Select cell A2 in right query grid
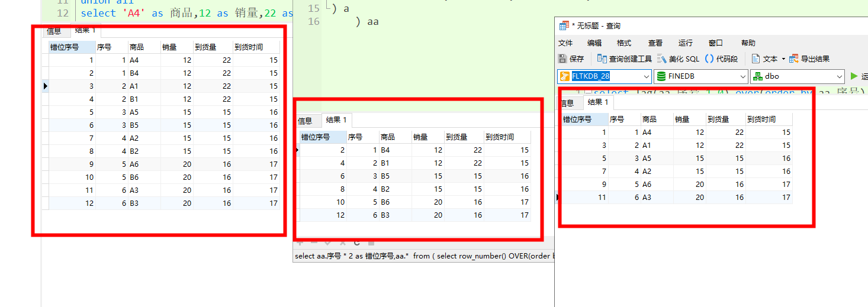Viewport: 868px width, 307px height. (657, 172)
